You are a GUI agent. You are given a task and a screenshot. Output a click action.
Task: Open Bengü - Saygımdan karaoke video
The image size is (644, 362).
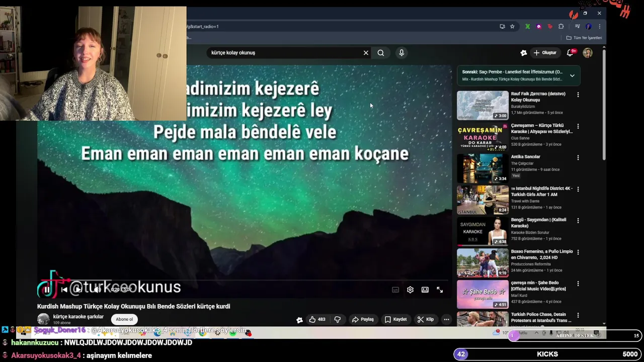482,231
